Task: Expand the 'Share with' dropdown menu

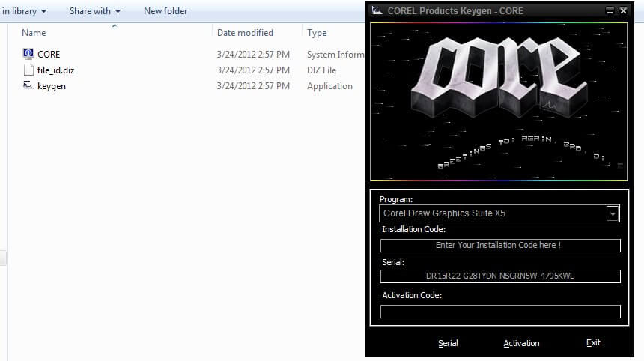Action: tap(94, 11)
